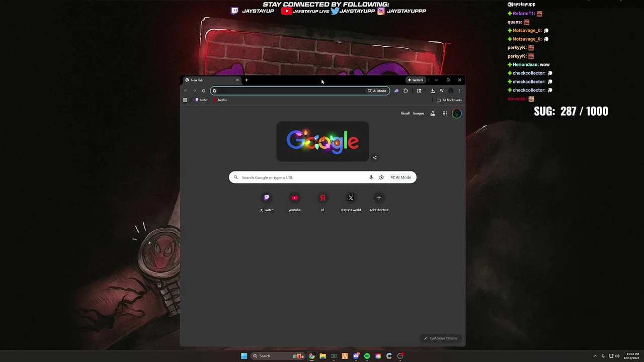Viewport: 644px width, 362px height.
Task: Open the Windows Start menu
Action: [x=244, y=356]
